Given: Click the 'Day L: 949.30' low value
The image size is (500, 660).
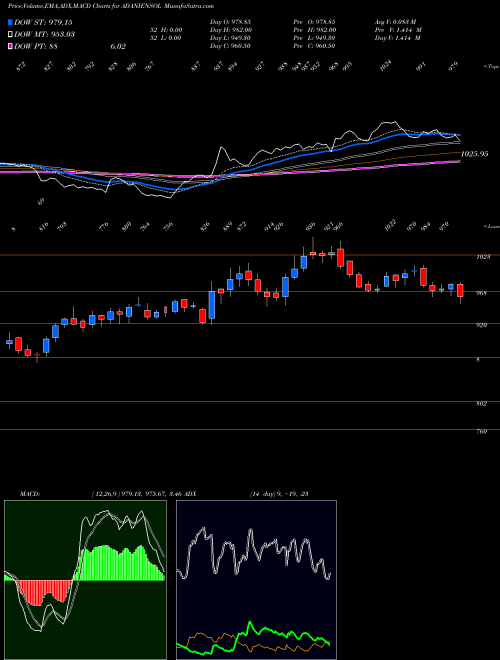Looking at the screenshot, I should [x=230, y=38].
